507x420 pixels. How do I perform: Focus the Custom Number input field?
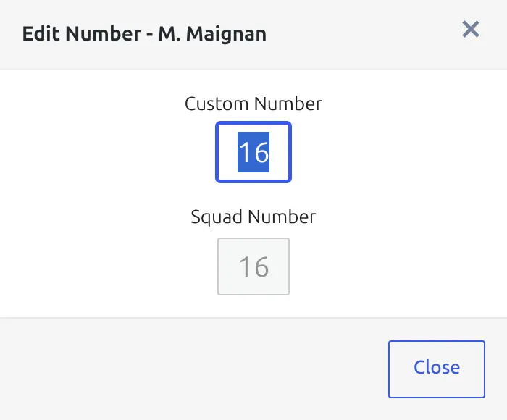pos(253,152)
